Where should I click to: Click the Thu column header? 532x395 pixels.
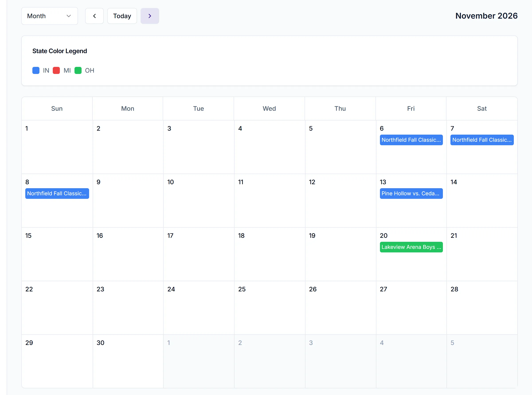coord(340,108)
